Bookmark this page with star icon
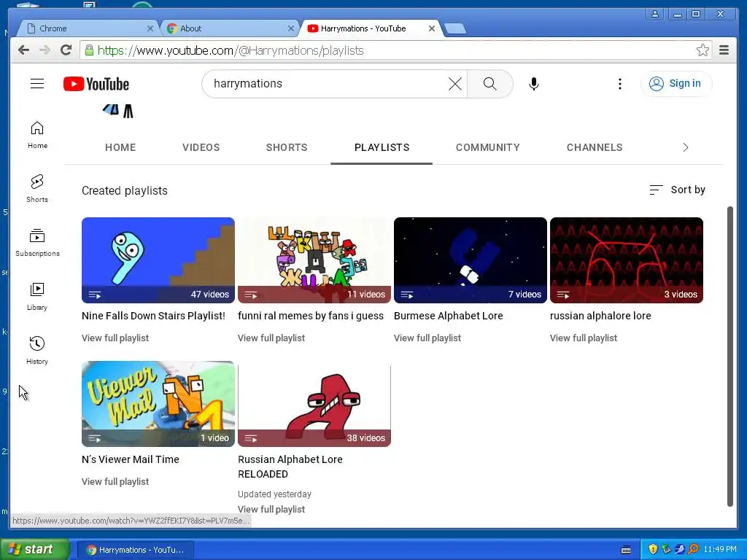 [703, 50]
